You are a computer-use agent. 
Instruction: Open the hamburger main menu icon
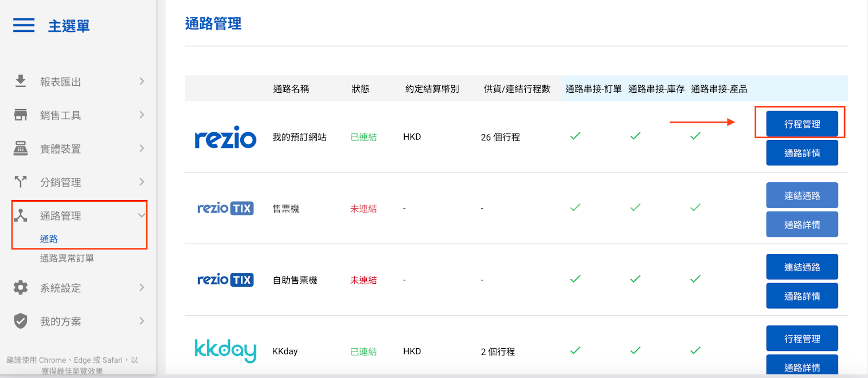[24, 25]
